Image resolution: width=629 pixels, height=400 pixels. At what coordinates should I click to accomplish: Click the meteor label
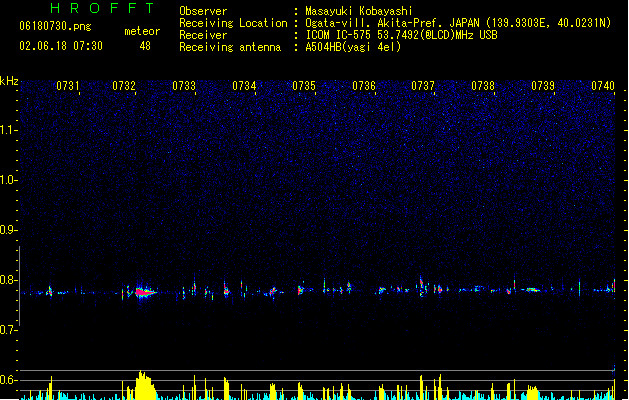142,31
